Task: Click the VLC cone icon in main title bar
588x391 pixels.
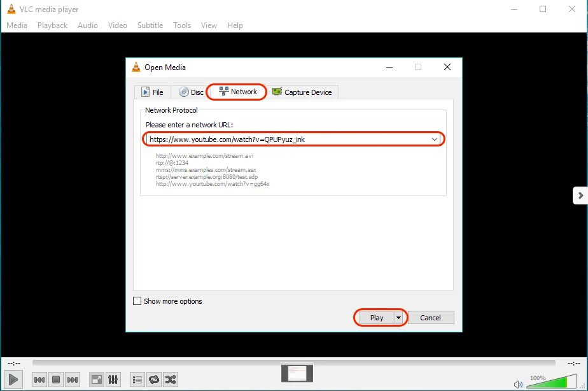Action: (x=11, y=9)
